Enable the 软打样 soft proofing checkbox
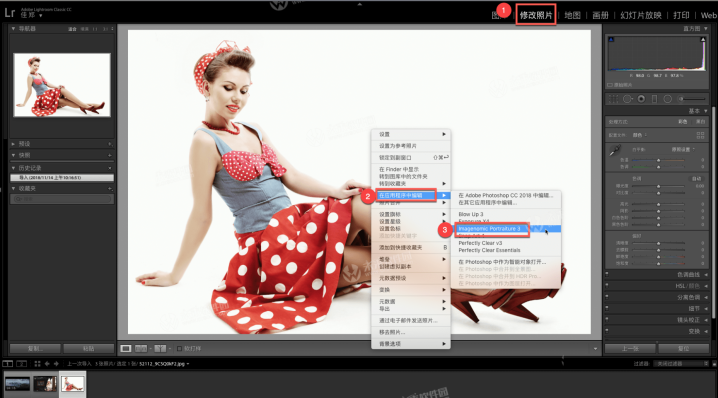 pyautogui.click(x=180, y=349)
